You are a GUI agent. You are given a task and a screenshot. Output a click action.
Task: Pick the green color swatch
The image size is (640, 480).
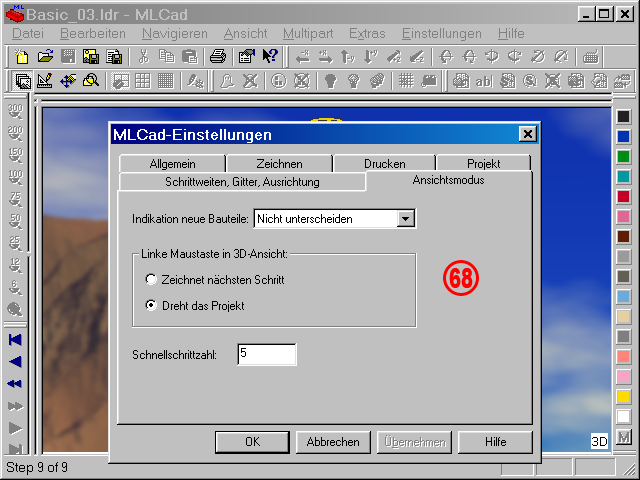(623, 157)
